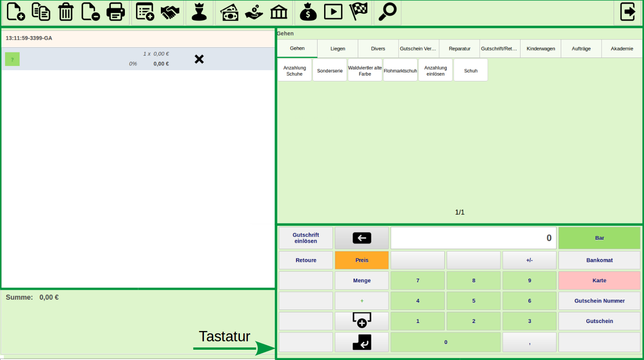Activate the orange Preis mode

[361, 260]
